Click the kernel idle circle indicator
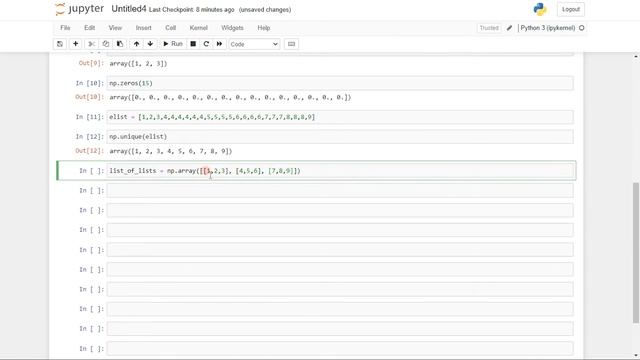 [x=582, y=28]
